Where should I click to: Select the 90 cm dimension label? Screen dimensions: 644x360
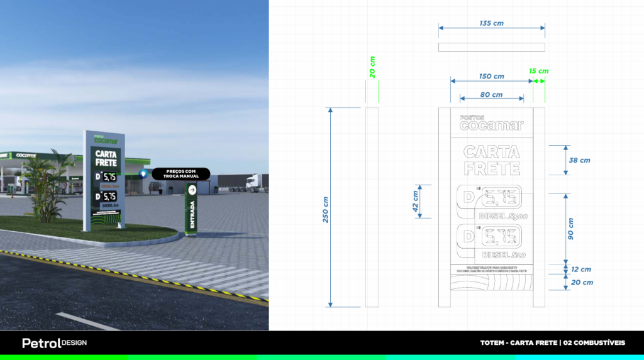(571, 229)
